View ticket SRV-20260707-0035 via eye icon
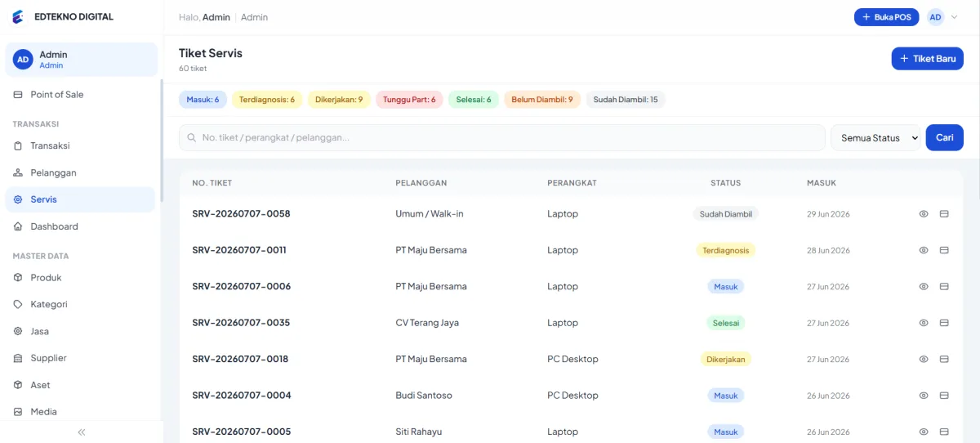This screenshot has width=980, height=443. pyautogui.click(x=924, y=323)
